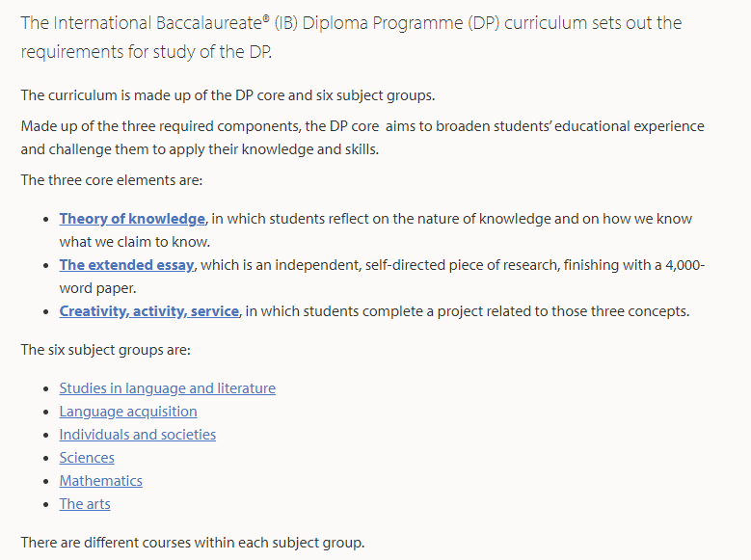Click the 'word paper.' line of text

(x=97, y=288)
